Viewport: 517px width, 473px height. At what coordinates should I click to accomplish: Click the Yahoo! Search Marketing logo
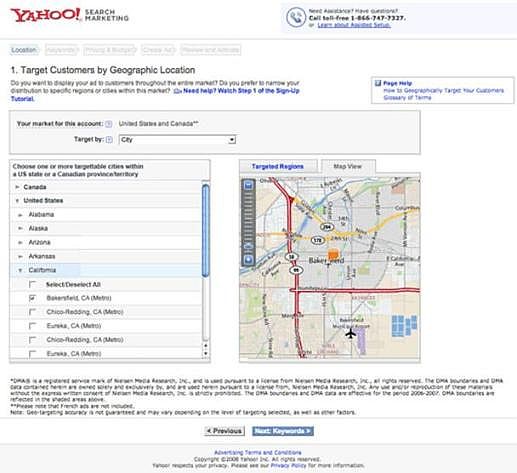click(69, 15)
